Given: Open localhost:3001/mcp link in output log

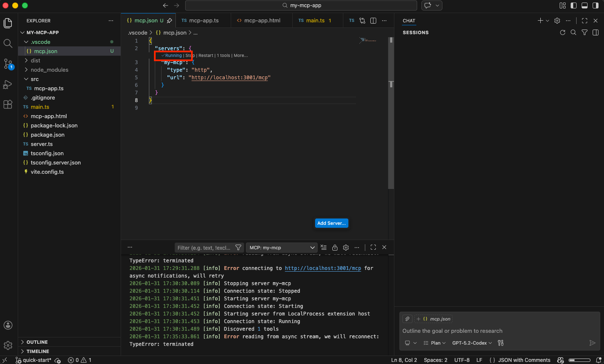Looking at the screenshot, I should (x=323, y=268).
